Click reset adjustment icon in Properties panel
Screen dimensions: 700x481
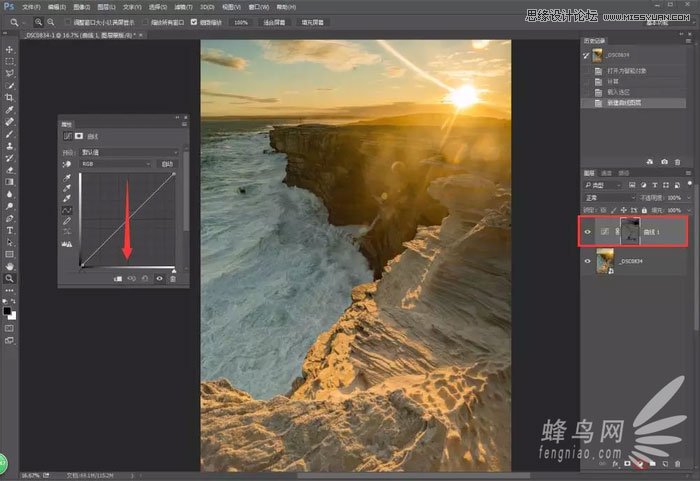(x=145, y=279)
